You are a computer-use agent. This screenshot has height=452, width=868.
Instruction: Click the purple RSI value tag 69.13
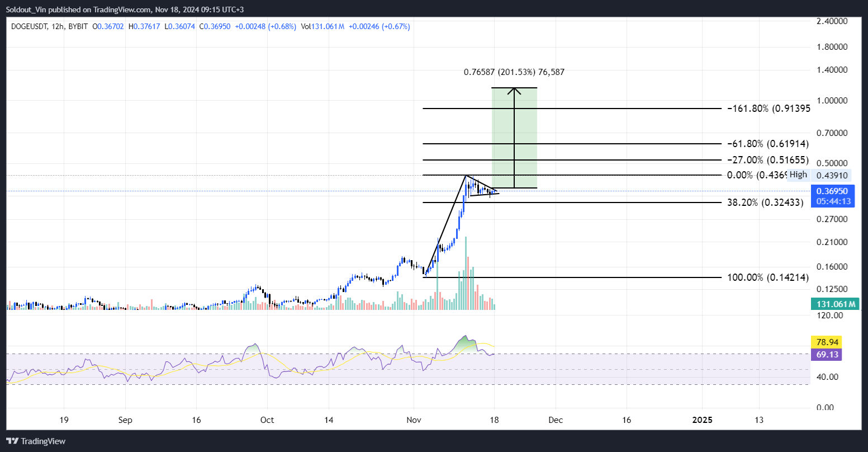click(826, 355)
